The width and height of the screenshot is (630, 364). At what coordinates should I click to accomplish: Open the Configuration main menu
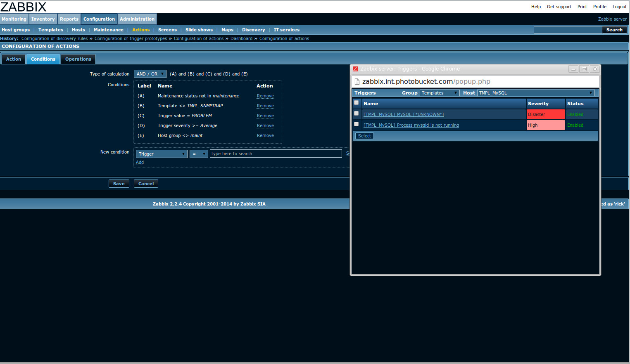tap(99, 19)
